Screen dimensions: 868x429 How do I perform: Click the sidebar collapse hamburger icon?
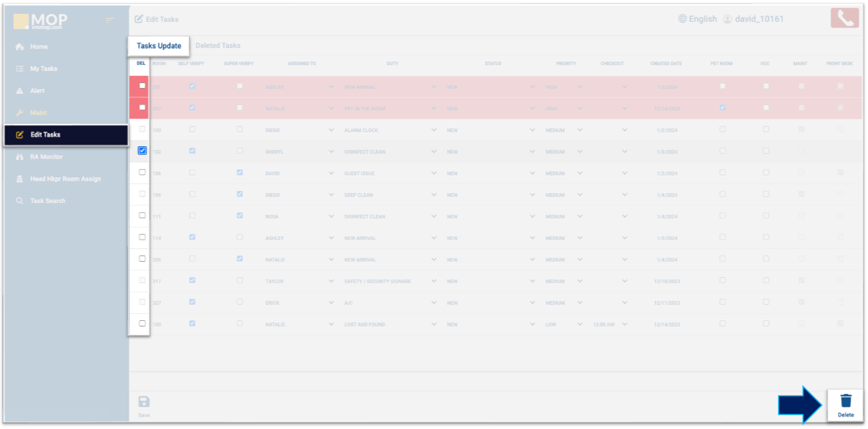(x=110, y=21)
